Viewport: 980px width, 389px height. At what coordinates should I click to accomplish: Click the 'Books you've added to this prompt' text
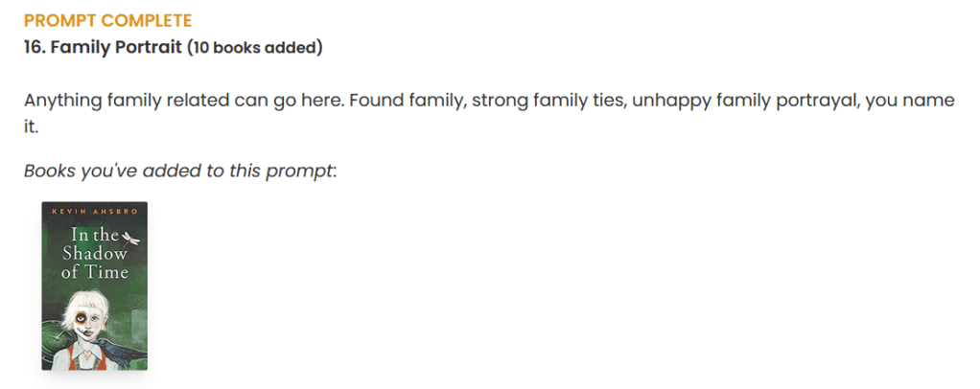tap(180, 172)
